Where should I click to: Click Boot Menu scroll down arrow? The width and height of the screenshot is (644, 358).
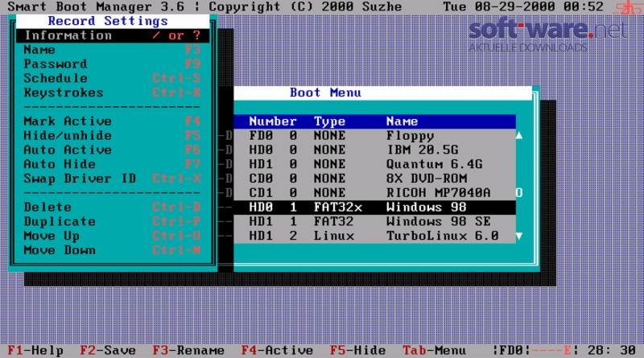519,236
